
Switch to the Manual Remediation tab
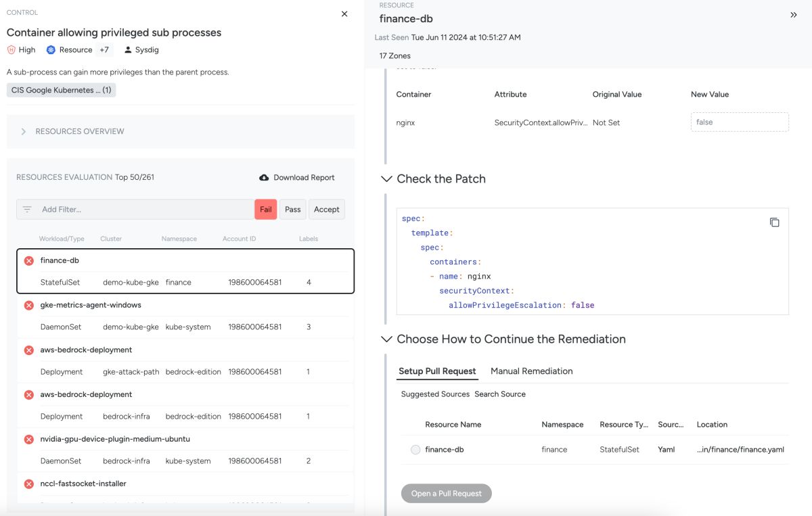click(x=531, y=371)
